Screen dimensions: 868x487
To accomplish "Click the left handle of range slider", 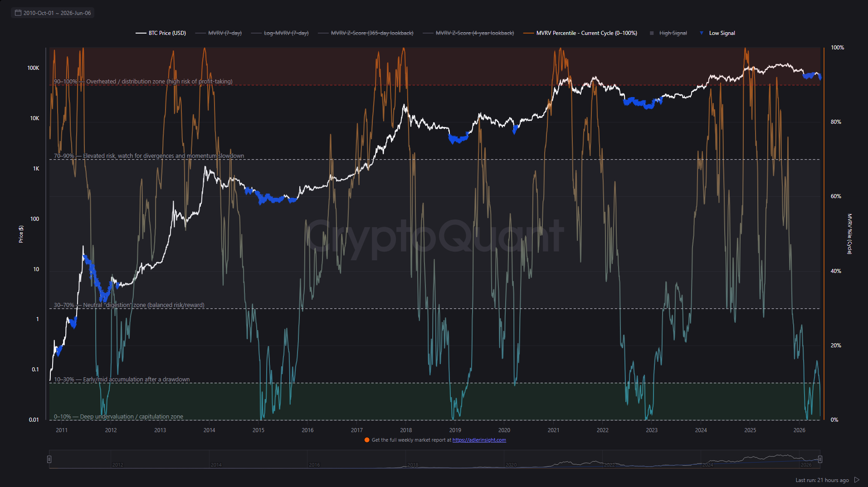I will click(49, 459).
